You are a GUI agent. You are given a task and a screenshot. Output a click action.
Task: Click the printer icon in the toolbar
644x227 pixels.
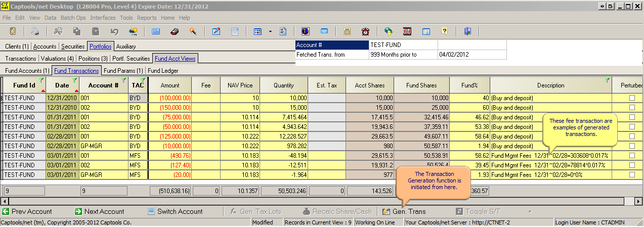(x=35, y=31)
